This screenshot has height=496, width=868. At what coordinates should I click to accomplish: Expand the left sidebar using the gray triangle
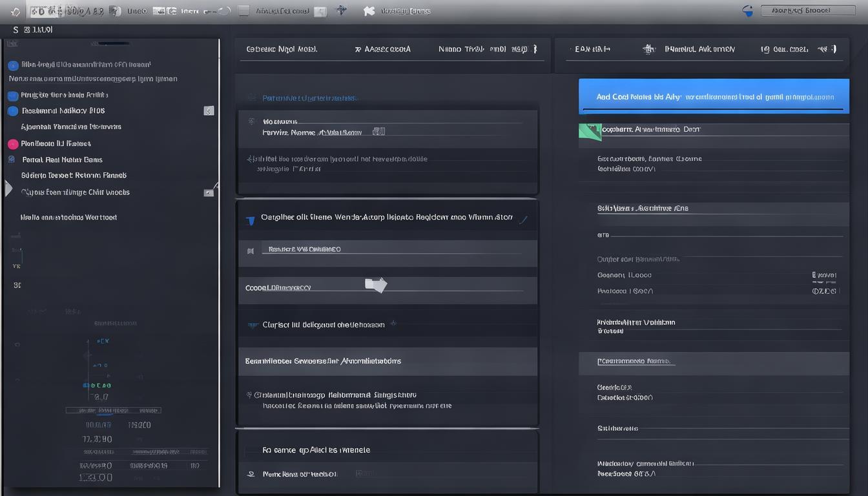8,189
